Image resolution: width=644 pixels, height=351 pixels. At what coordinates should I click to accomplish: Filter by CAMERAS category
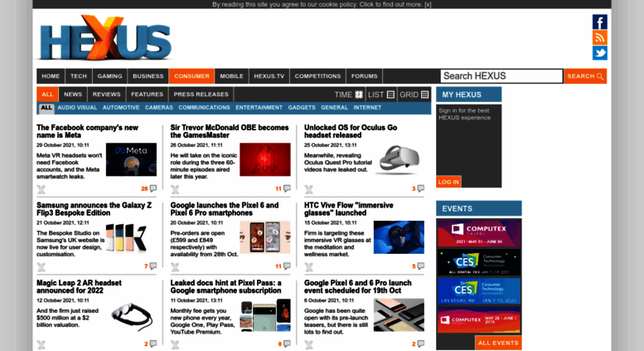(x=159, y=108)
